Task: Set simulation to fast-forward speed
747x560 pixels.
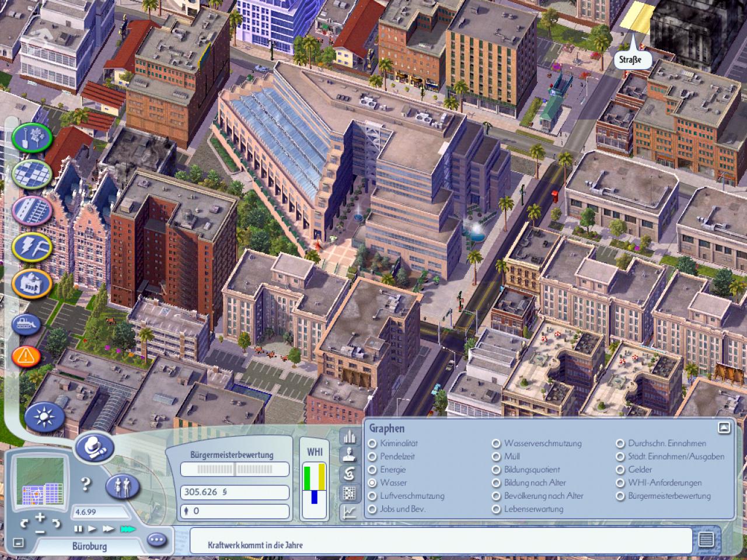Action: pos(108,529)
